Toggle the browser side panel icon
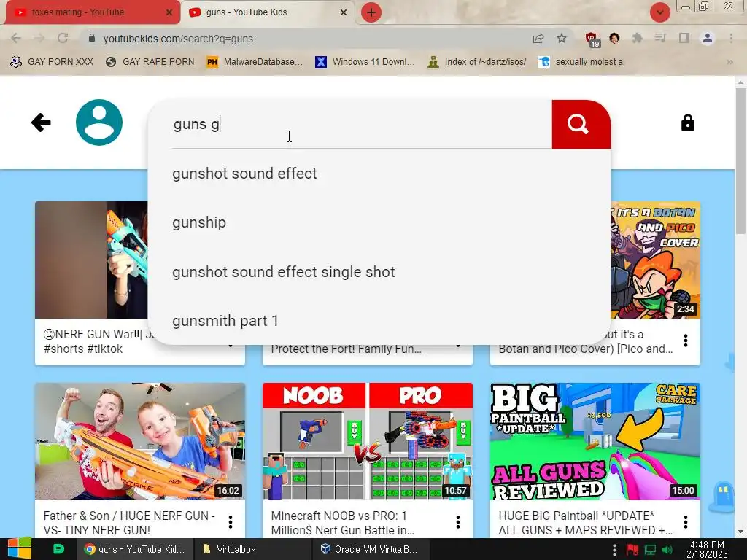Viewport: 747px width, 560px height. pyautogui.click(x=684, y=38)
